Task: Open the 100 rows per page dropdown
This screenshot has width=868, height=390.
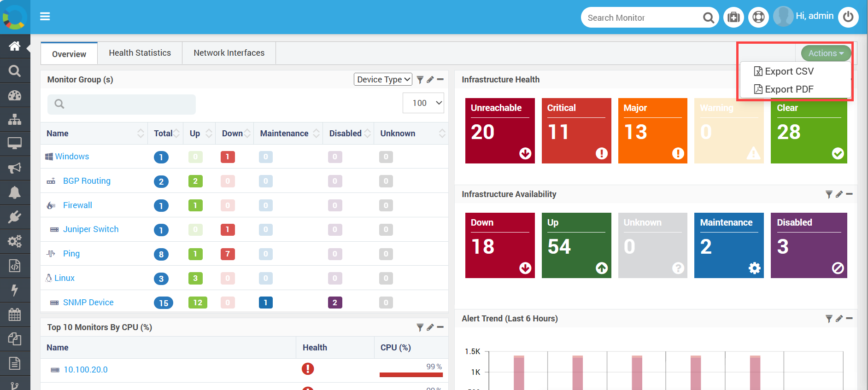Action: pos(423,103)
